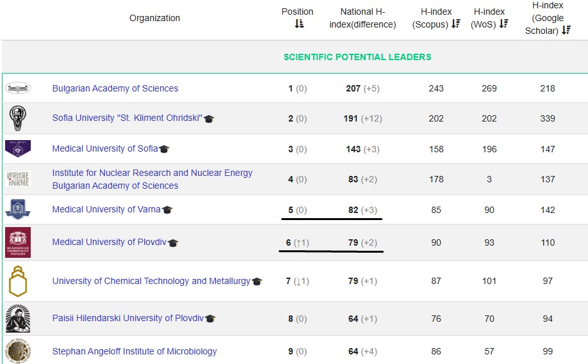The height and width of the screenshot is (364, 588).
Task: Click graduation cap beside Chemical Technology and Metallurgy
Action: pyautogui.click(x=257, y=281)
